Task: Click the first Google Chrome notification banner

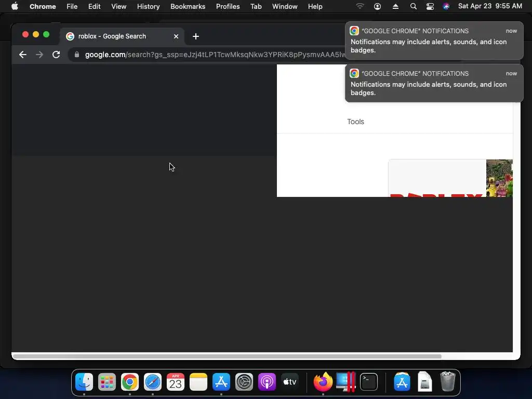Action: pos(434,41)
